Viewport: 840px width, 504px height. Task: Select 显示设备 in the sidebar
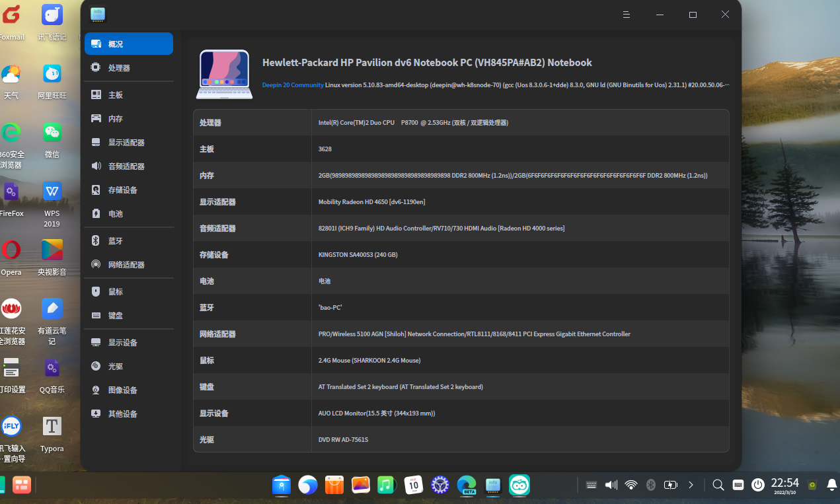129,342
